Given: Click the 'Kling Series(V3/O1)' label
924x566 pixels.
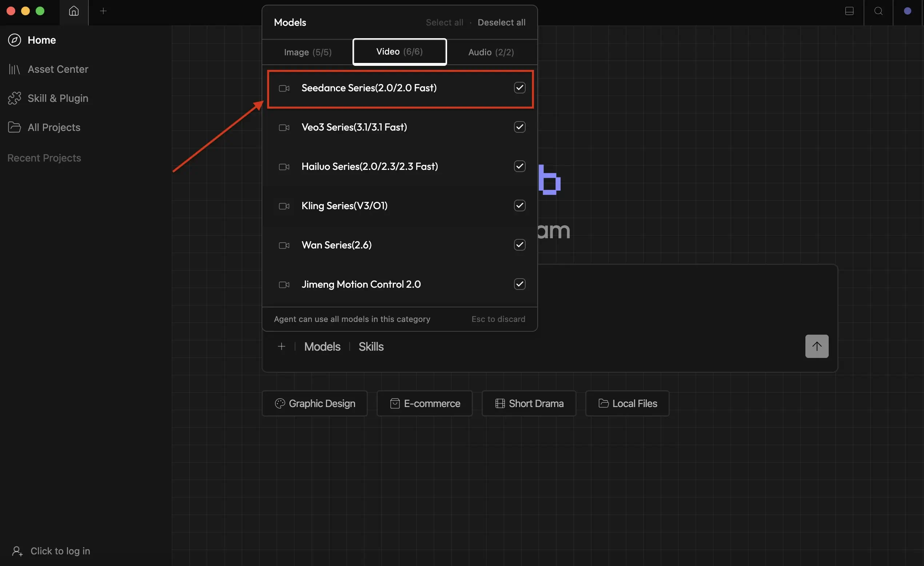Looking at the screenshot, I should pos(344,206).
